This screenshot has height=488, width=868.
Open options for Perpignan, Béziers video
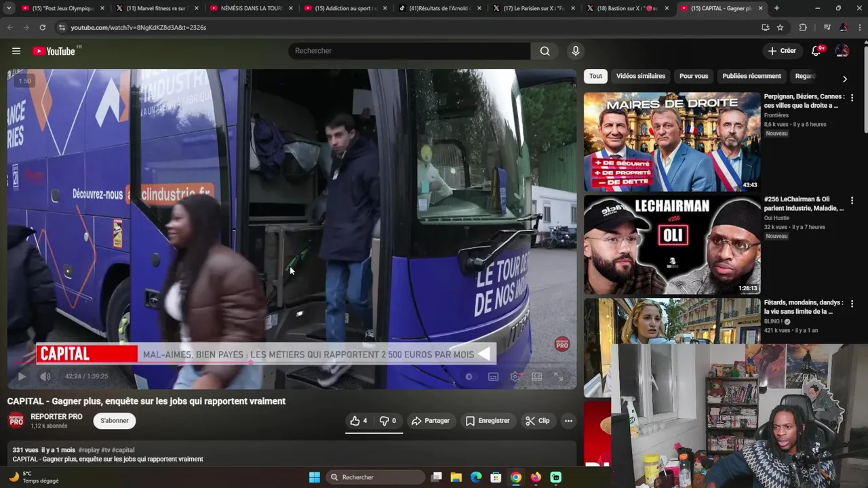tap(852, 98)
